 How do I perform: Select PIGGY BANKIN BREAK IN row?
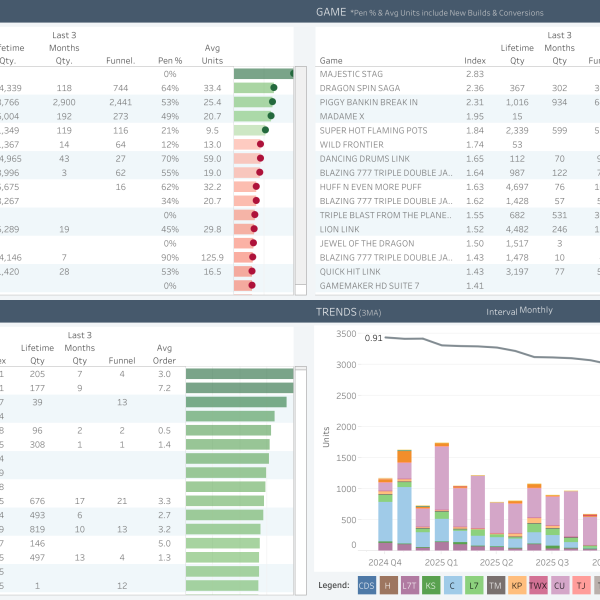368,102
